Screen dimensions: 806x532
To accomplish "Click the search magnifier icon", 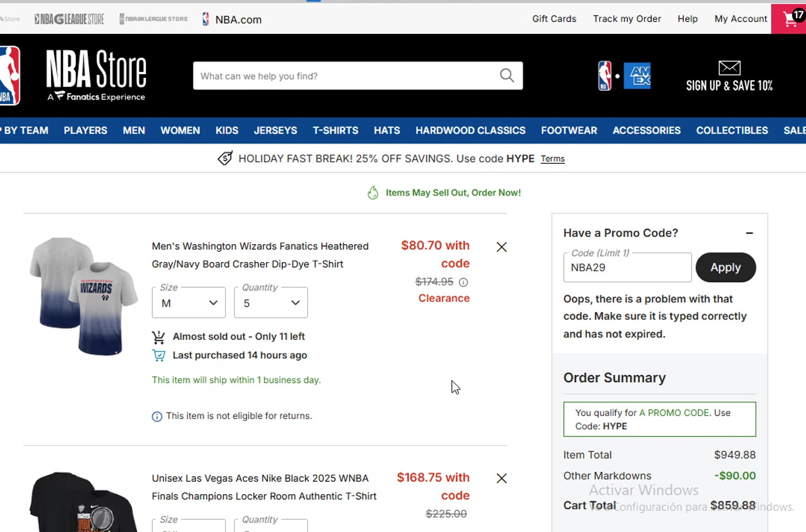I will (x=507, y=76).
